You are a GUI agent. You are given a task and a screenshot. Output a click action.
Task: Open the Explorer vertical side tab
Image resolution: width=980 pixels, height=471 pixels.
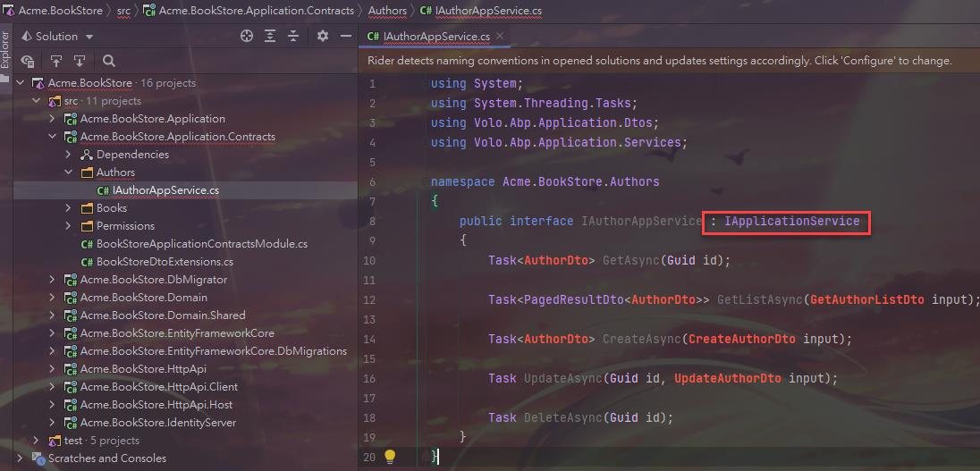5,51
